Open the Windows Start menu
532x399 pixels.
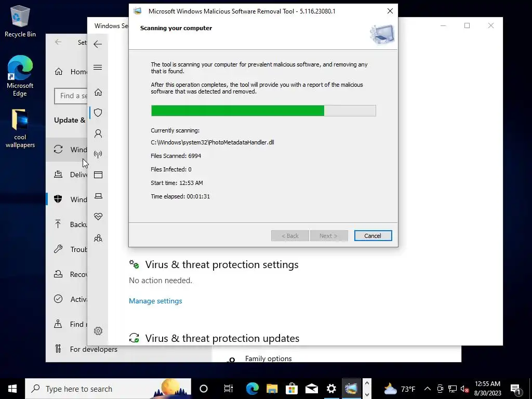click(x=12, y=389)
